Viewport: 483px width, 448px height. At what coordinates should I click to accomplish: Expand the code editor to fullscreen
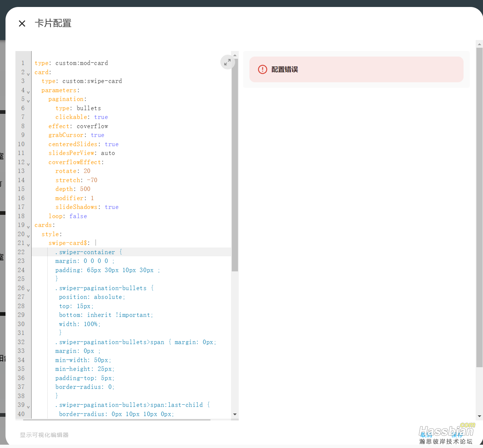(x=228, y=62)
